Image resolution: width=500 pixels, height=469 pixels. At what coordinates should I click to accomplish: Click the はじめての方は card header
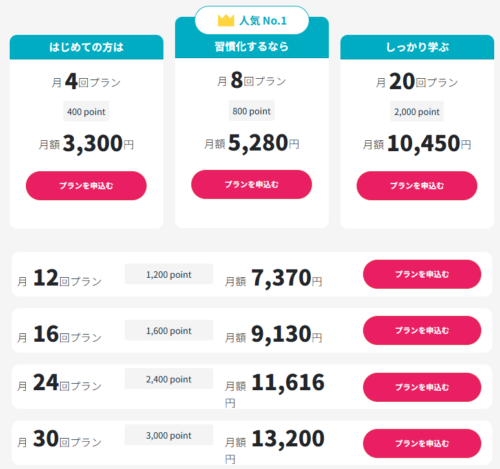coord(86,47)
